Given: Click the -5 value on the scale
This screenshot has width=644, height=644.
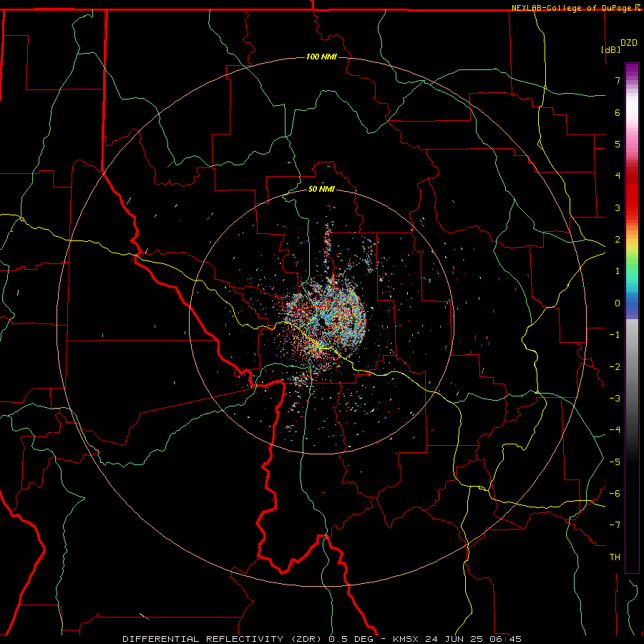Looking at the screenshot, I should [615, 462].
